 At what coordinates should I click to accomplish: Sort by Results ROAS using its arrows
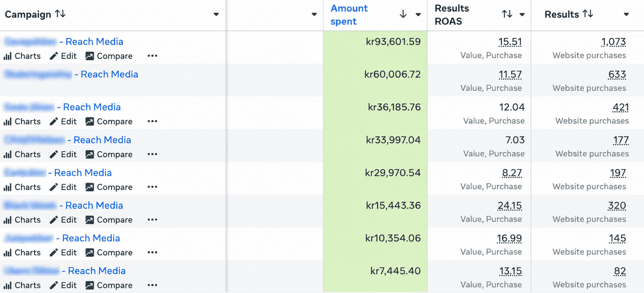point(507,14)
